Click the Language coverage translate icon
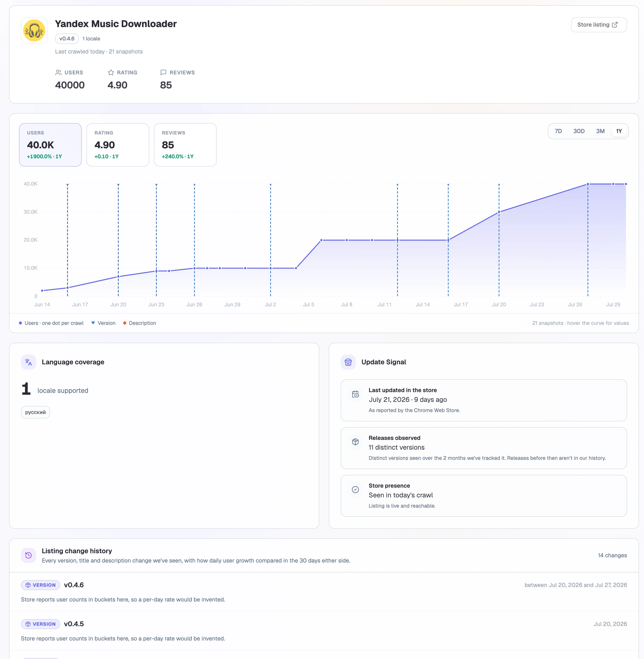 click(x=29, y=362)
